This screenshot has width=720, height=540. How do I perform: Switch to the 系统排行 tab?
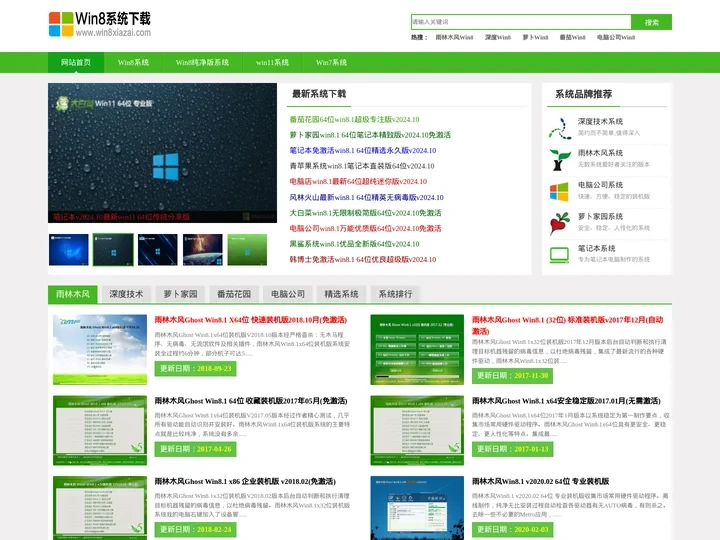pos(395,294)
